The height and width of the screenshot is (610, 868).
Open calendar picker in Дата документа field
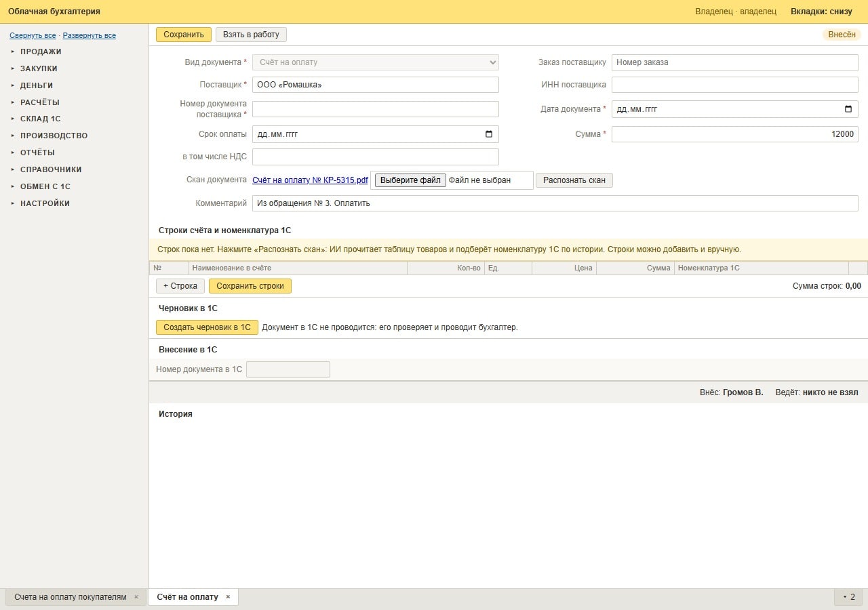pyautogui.click(x=848, y=109)
